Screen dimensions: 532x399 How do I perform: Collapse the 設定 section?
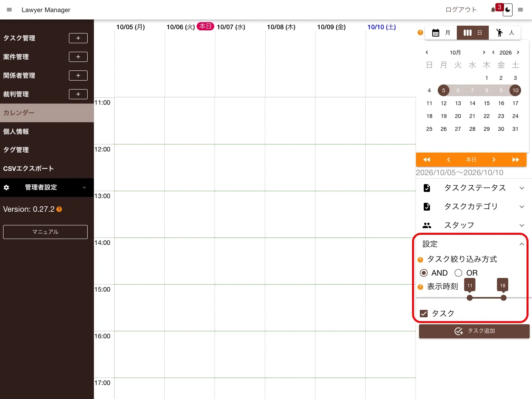coord(473,244)
